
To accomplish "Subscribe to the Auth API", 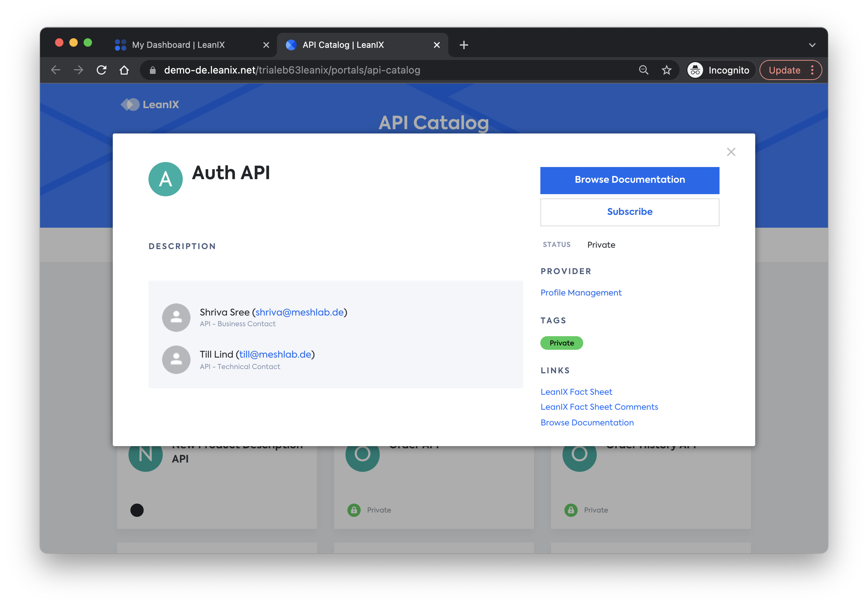I will point(630,212).
